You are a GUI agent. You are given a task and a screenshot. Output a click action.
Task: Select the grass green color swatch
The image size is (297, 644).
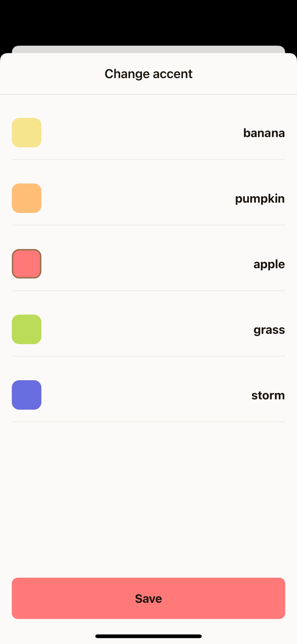27,330
